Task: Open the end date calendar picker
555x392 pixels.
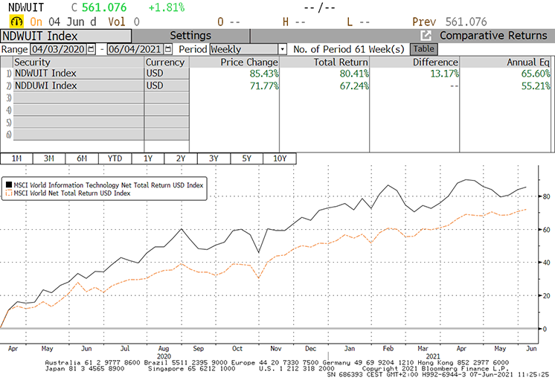Action: click(168, 49)
